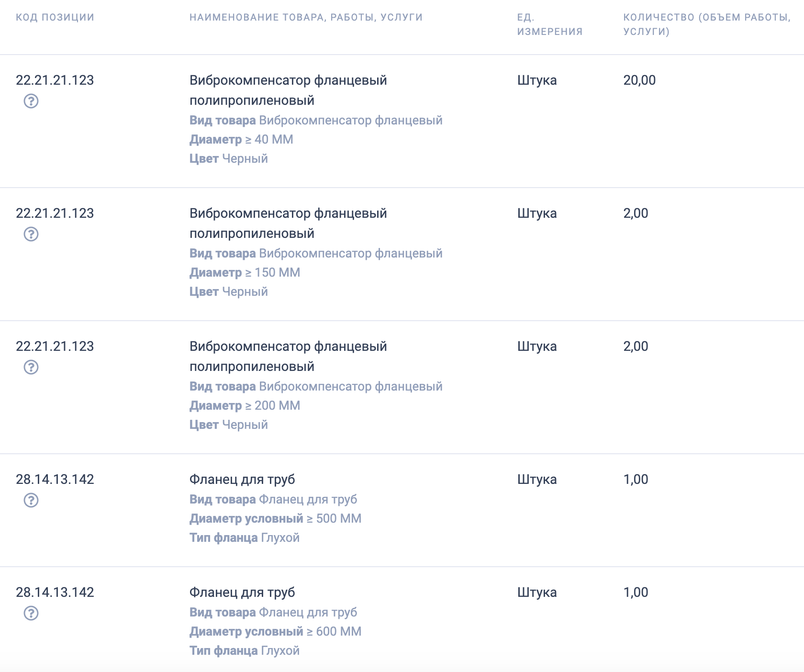This screenshot has width=804, height=672.
Task: Click 'Штука' unit in the 150 MM row
Action: tap(537, 213)
